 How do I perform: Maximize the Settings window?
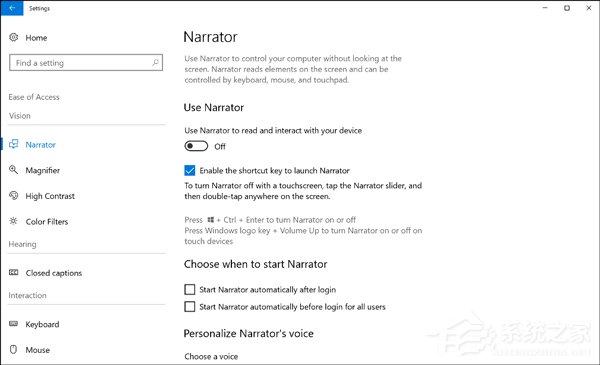567,8
